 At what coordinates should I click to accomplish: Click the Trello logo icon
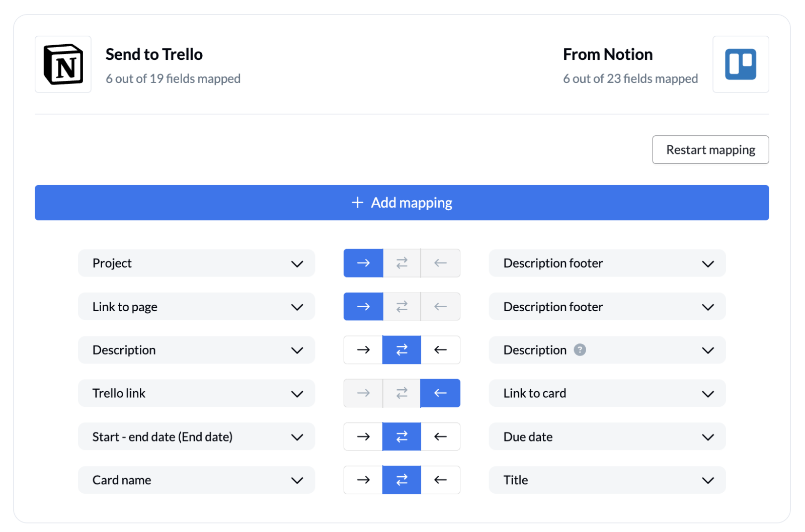(741, 64)
